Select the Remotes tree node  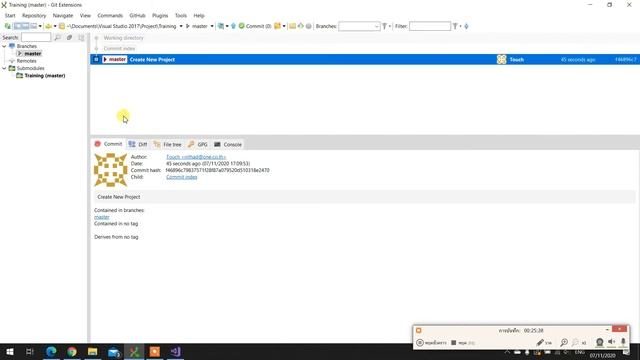(x=27, y=61)
